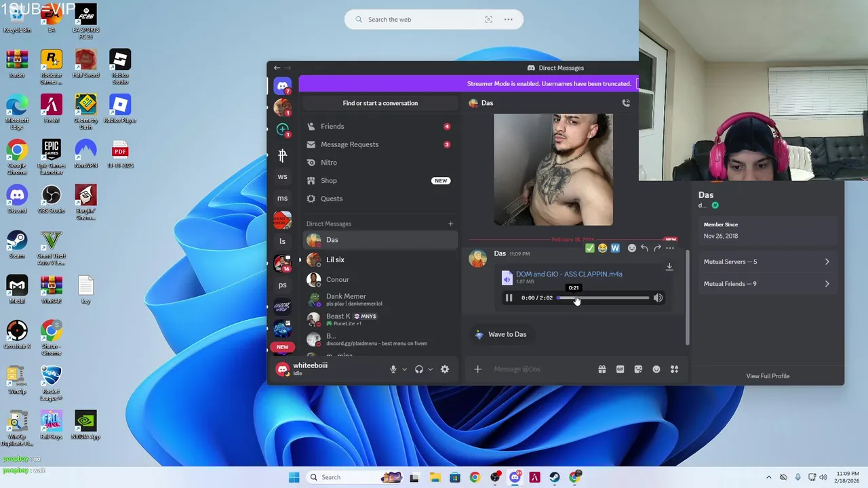Open OBS Studio from the taskbar
This screenshot has width=868, height=488.
coord(495,477)
